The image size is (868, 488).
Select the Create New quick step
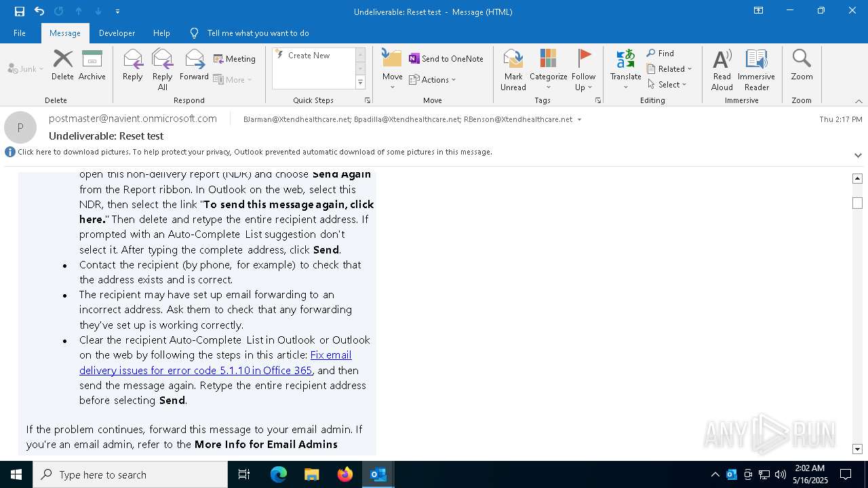point(313,56)
